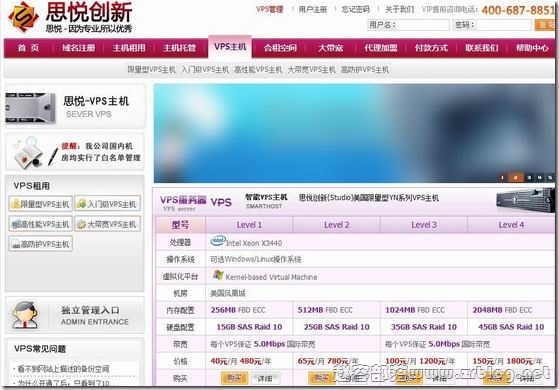Image resolution: width=559 pixels, height=390 pixels.
Task: Click the 思悦创新 logo icon
Action: 24,16
